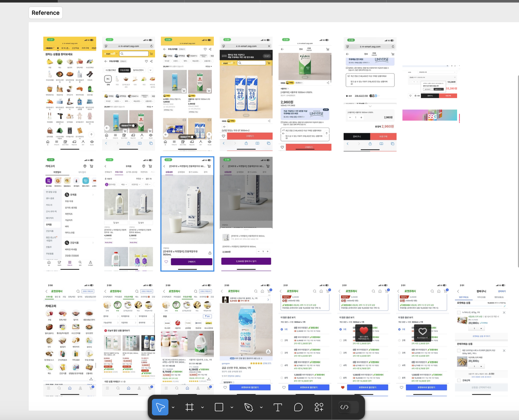
Task: Expand the Move tool options arrow
Action: (173, 407)
